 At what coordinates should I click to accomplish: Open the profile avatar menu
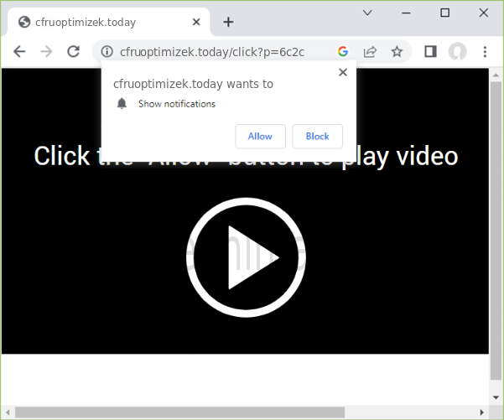tap(457, 51)
